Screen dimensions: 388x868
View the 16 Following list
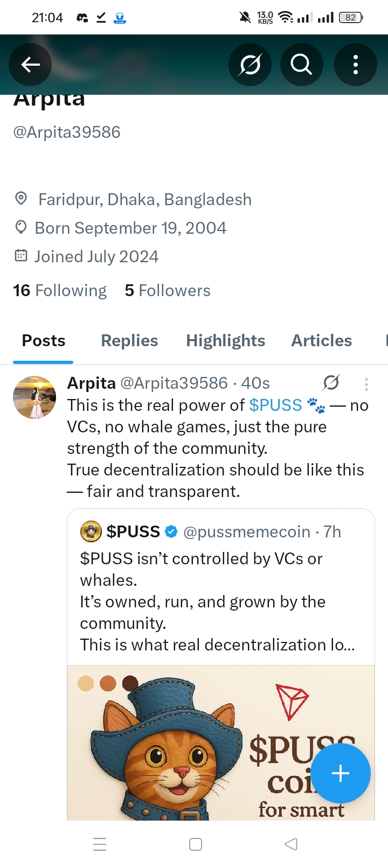[x=60, y=291]
